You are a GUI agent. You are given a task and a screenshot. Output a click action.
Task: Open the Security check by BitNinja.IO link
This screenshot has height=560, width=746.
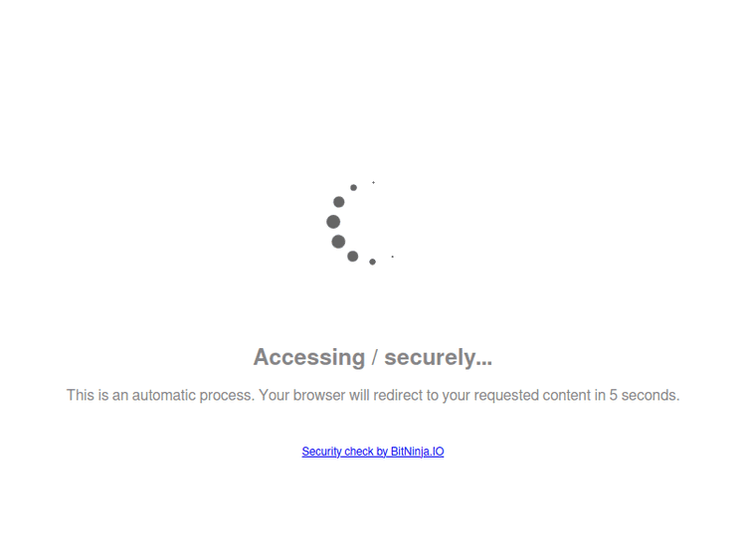(x=373, y=452)
